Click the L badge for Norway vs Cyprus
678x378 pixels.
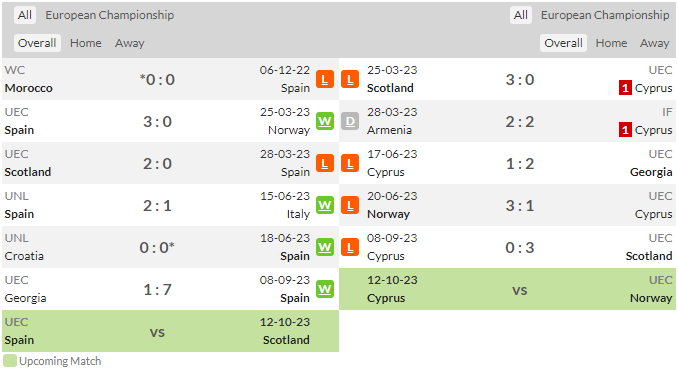(350, 205)
